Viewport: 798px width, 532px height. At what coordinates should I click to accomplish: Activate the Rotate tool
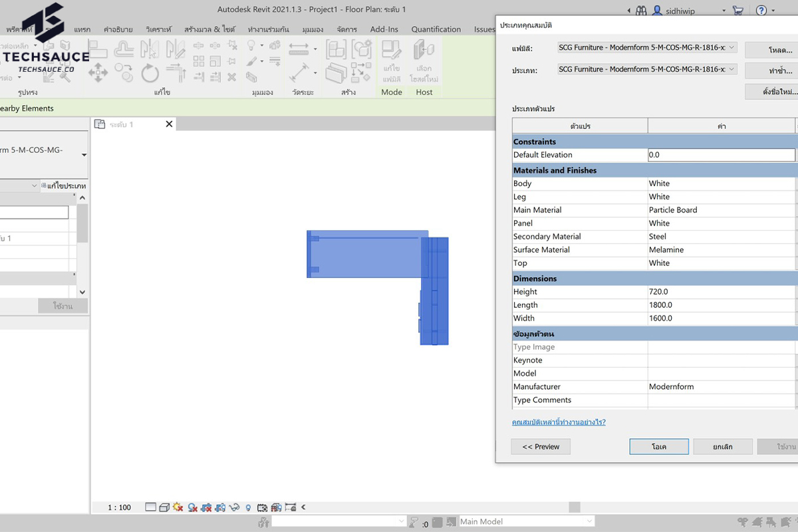tap(150, 72)
